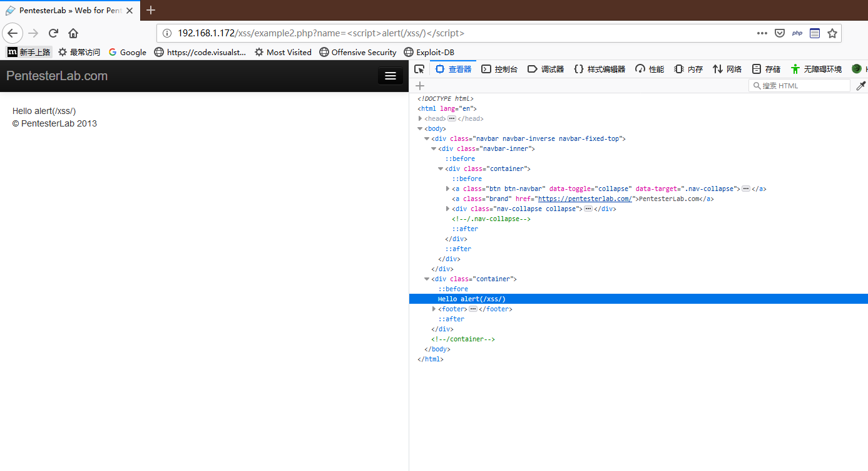The image size is (868, 471).
Task: Click the ellipsis badge in nav-collapse div
Action: tap(588, 209)
